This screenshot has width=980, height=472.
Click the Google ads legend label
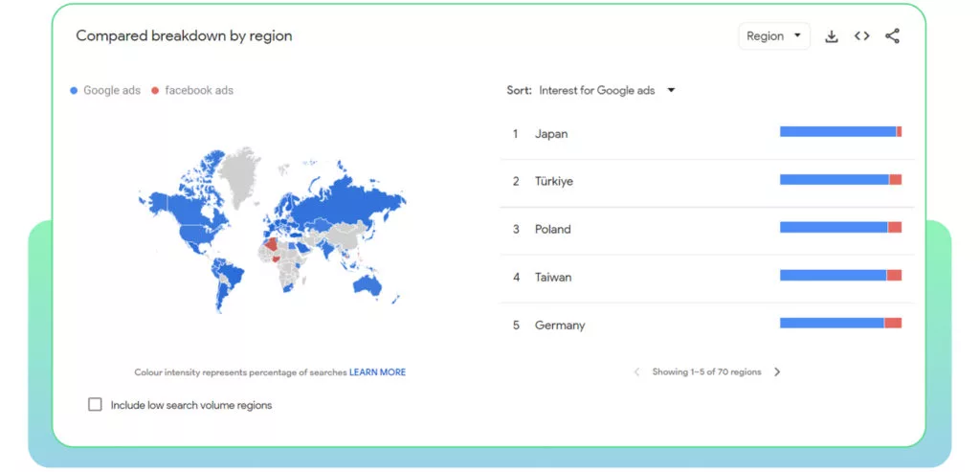click(x=112, y=90)
